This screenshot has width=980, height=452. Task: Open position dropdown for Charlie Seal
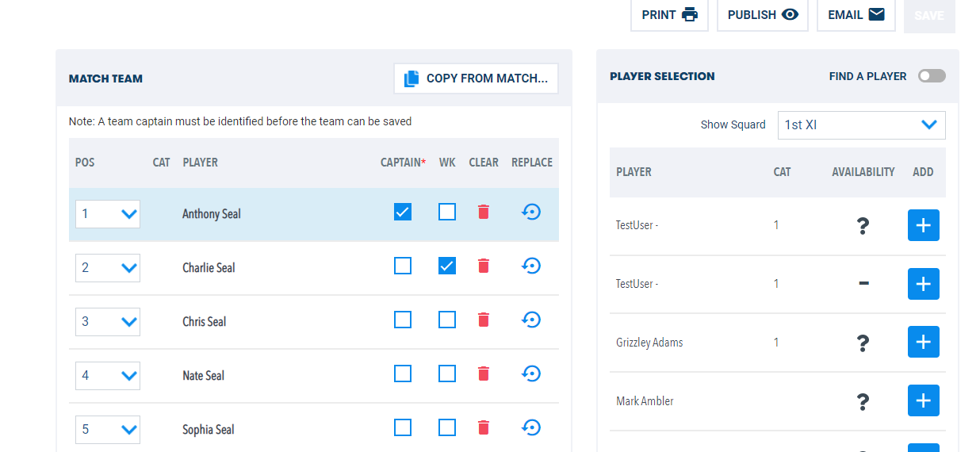click(x=108, y=267)
